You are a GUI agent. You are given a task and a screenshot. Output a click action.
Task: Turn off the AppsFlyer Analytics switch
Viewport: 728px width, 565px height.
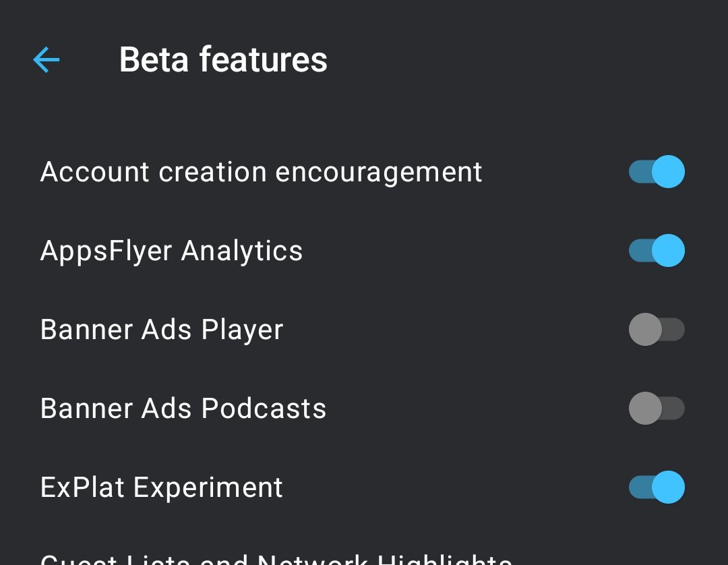pyautogui.click(x=657, y=251)
